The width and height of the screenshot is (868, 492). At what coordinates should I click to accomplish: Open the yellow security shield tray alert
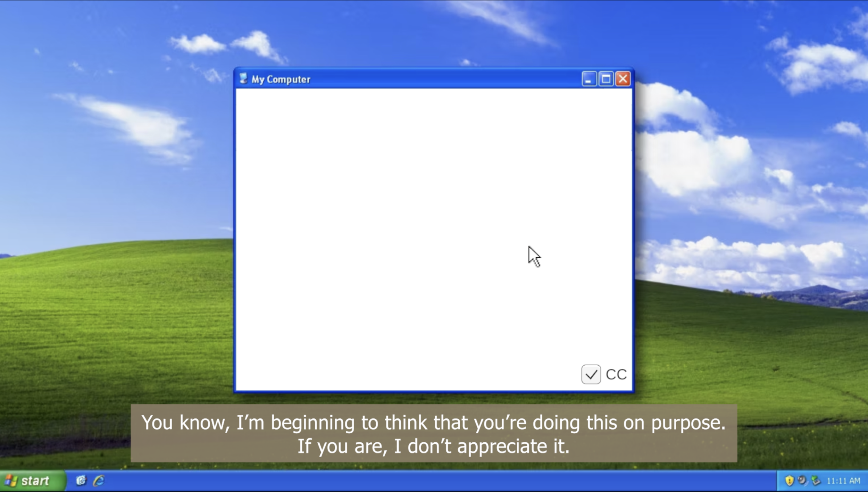click(789, 481)
